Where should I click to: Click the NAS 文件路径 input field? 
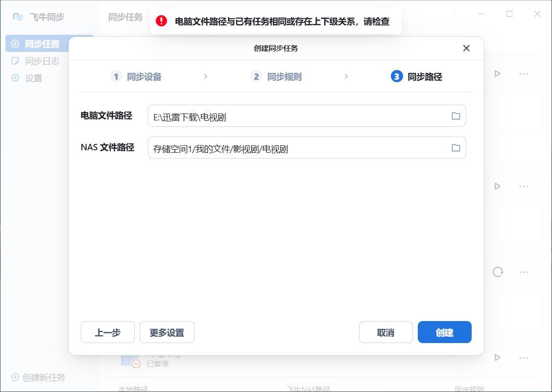tap(307, 147)
